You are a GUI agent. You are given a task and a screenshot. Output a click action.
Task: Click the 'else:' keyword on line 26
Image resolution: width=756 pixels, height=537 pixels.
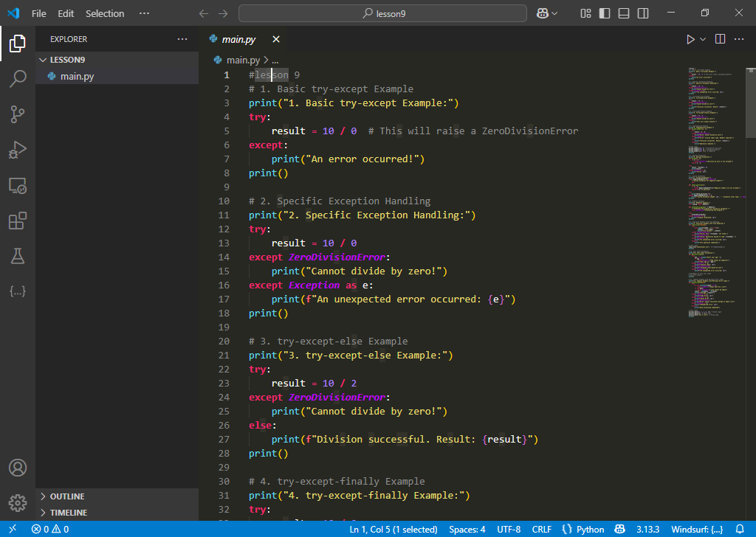[x=263, y=425]
